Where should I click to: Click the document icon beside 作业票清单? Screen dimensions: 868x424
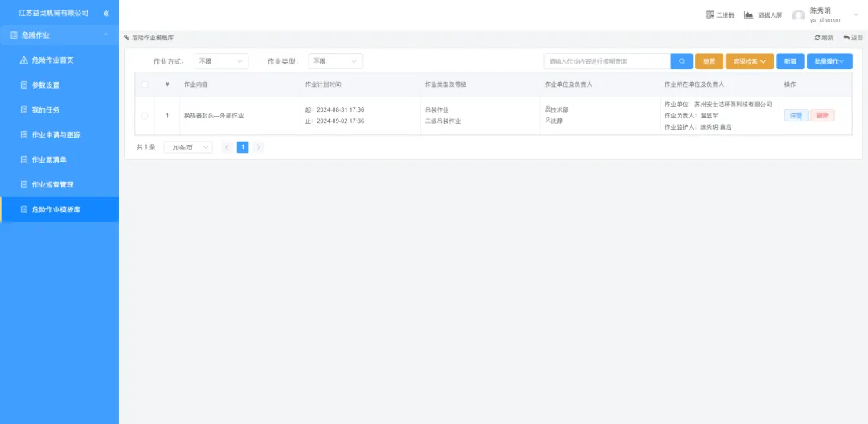click(24, 159)
